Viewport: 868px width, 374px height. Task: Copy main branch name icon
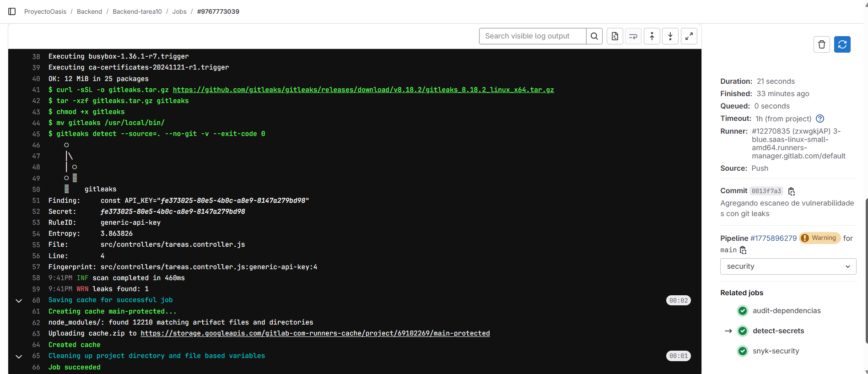[x=743, y=250]
